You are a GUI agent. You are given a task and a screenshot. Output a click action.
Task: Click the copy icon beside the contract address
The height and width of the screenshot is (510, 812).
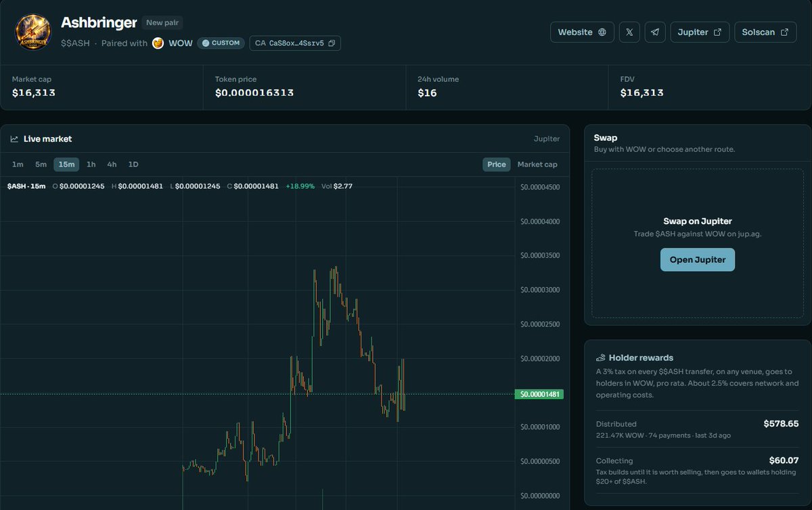(x=332, y=43)
